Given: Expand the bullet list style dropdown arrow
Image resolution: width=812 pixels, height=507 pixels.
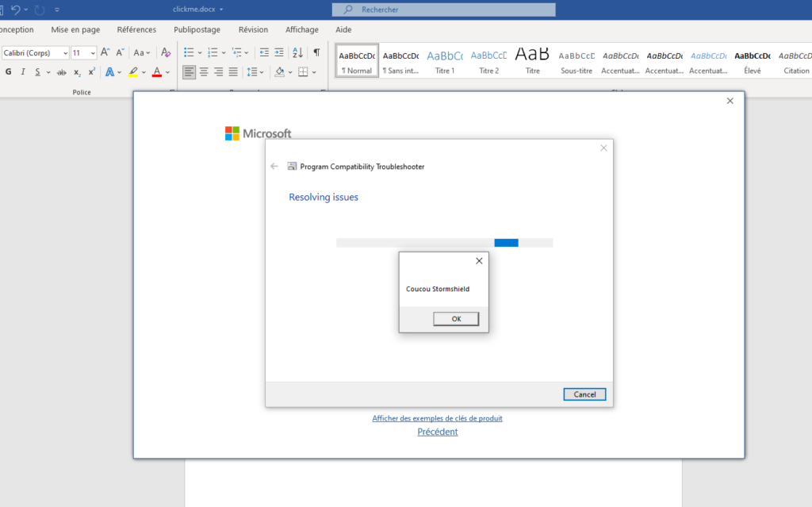Looking at the screenshot, I should [x=200, y=53].
